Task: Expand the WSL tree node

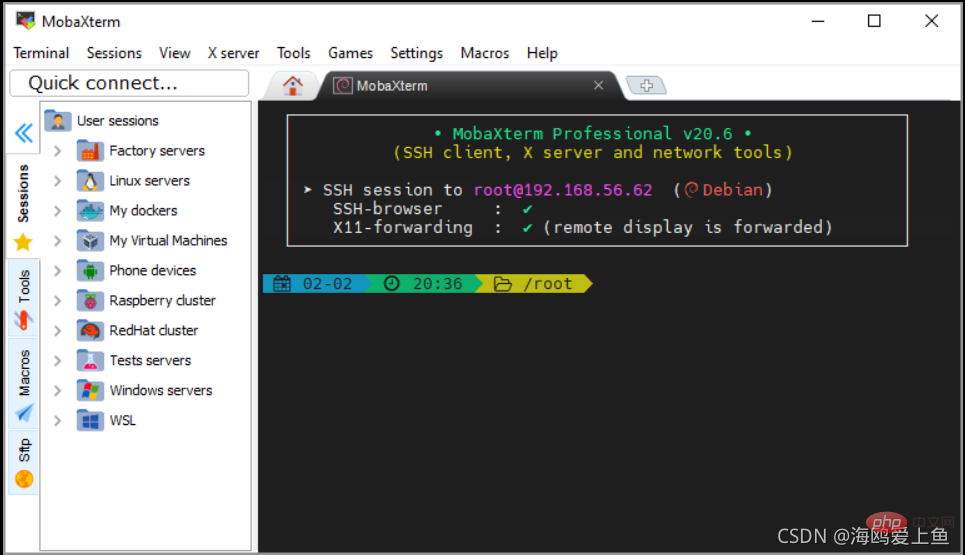Action: pos(57,421)
